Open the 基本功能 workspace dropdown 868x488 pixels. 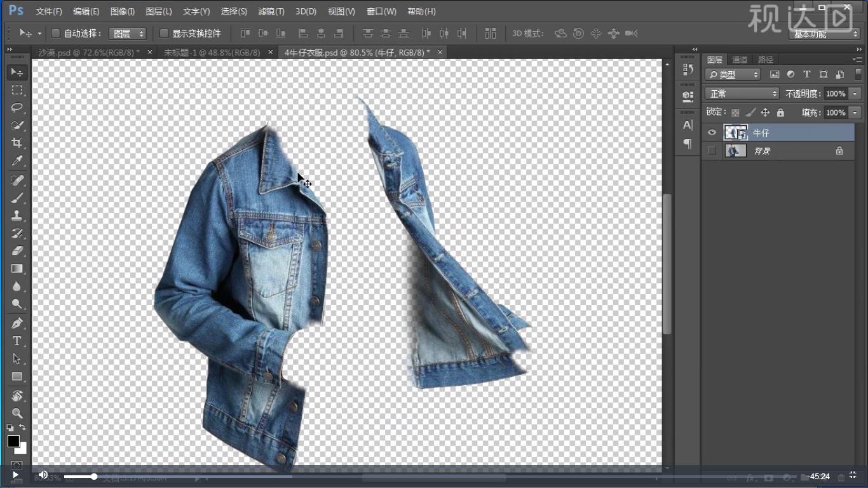[825, 34]
